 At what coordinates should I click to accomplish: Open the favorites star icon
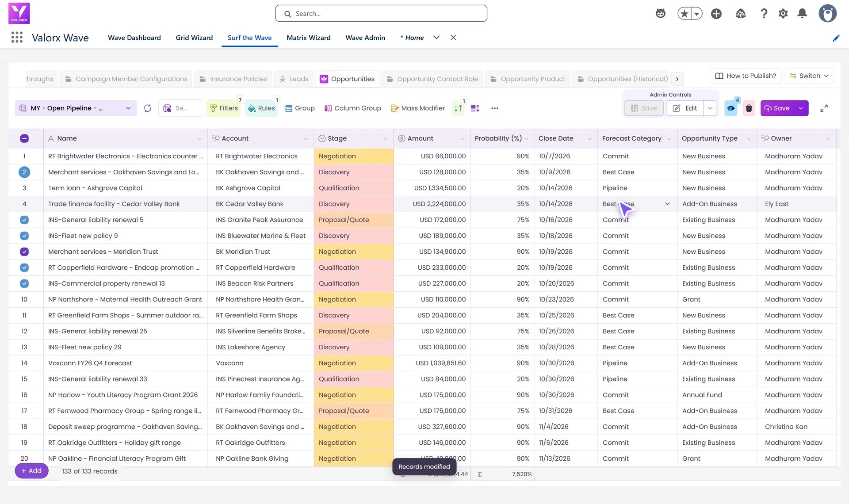point(685,14)
